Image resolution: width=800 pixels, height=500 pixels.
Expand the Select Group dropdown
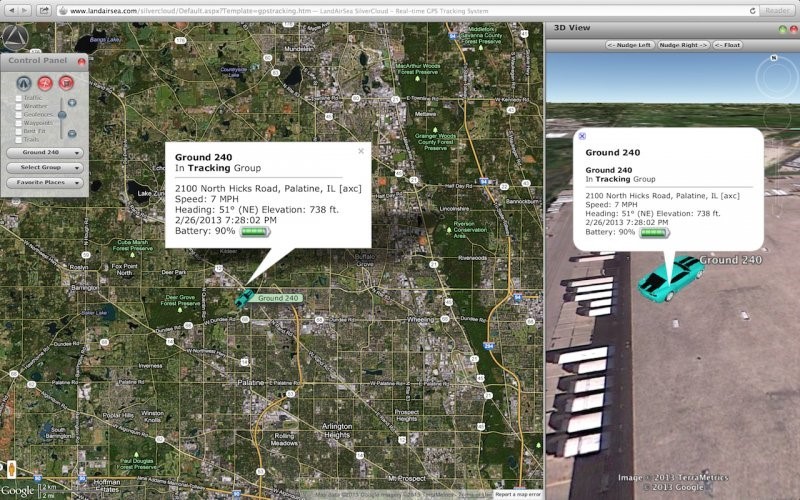[x=45, y=167]
